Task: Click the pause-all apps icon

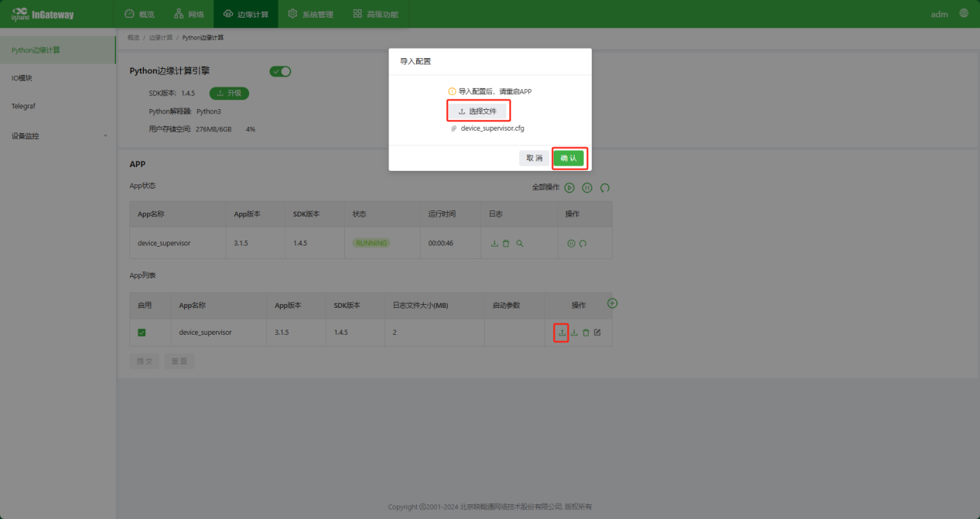Action: (587, 187)
